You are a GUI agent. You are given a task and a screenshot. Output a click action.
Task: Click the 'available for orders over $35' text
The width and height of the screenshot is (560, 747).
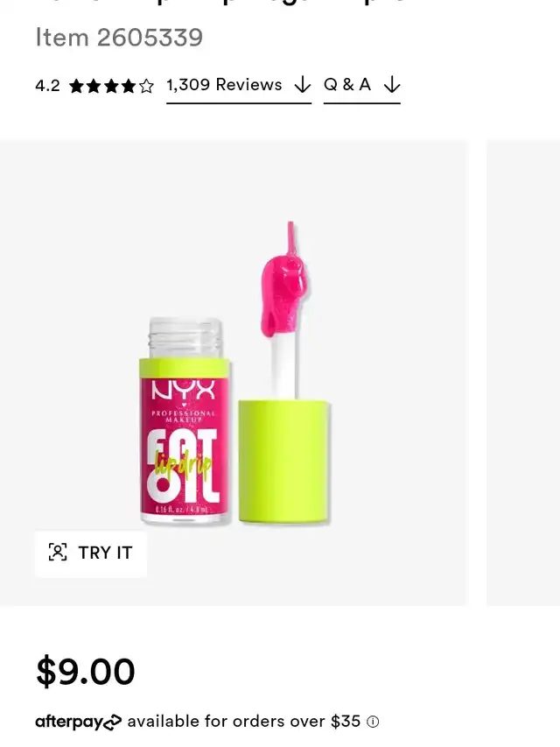tap(244, 722)
